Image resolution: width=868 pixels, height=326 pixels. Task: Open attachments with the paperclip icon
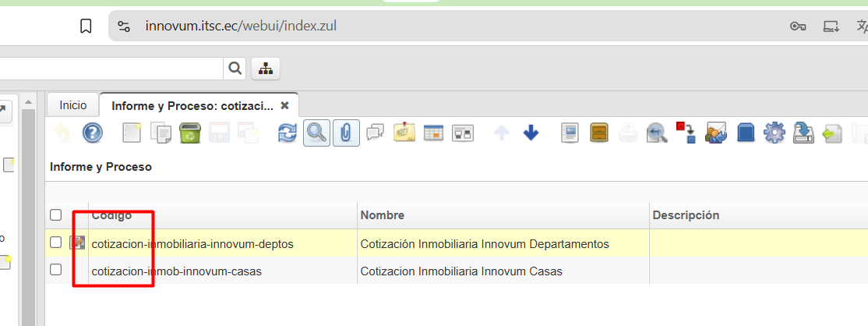[345, 133]
